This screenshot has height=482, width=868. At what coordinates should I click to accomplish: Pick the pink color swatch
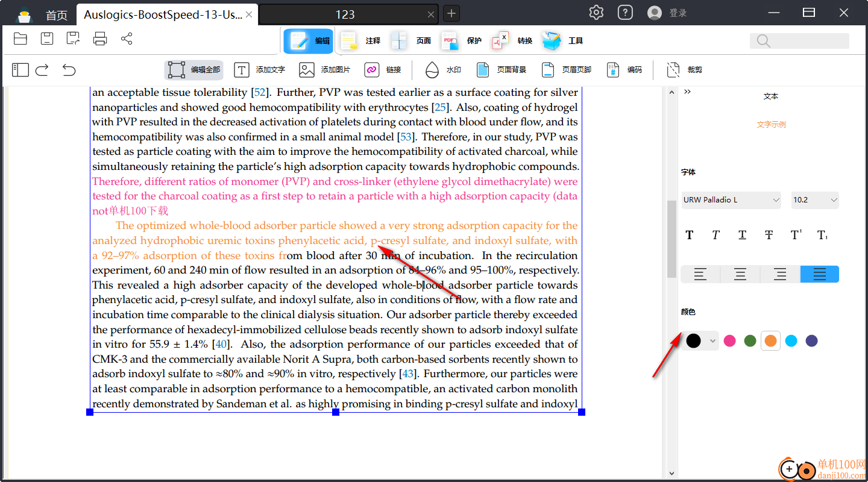[730, 341]
